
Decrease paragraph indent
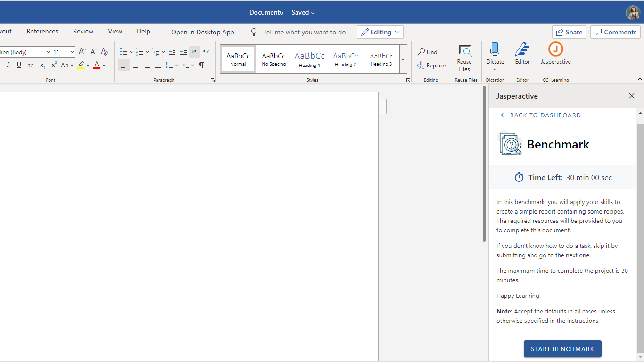(x=172, y=52)
